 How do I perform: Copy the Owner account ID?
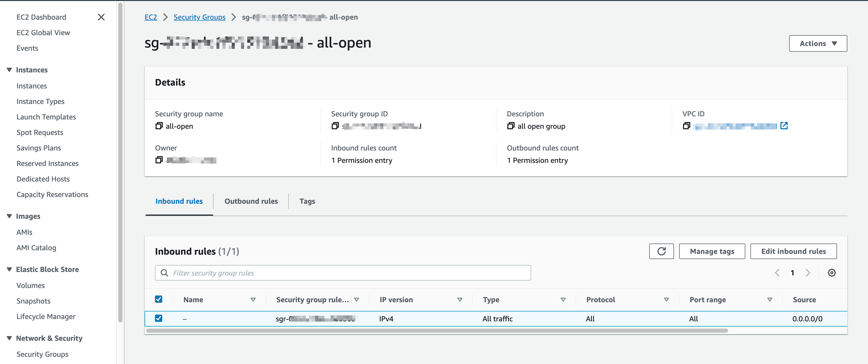(x=159, y=160)
